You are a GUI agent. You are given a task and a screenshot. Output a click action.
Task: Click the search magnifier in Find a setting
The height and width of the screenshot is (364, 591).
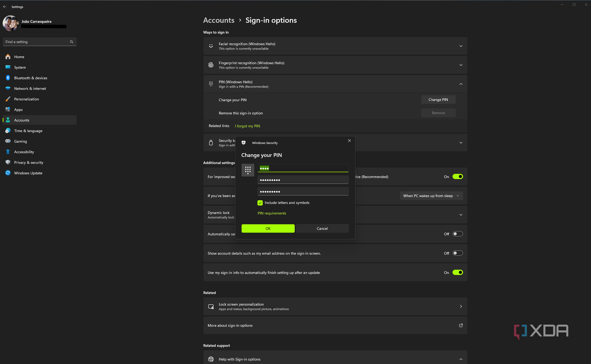pyautogui.click(x=72, y=42)
